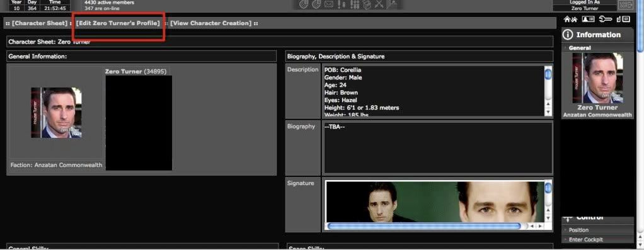Click the time value 21:52:45
The height and width of the screenshot is (250, 644).
[x=55, y=8]
